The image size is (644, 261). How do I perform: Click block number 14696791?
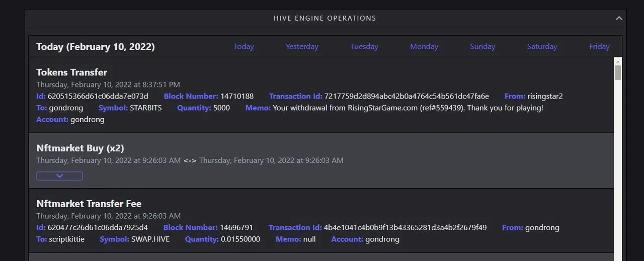[236, 227]
